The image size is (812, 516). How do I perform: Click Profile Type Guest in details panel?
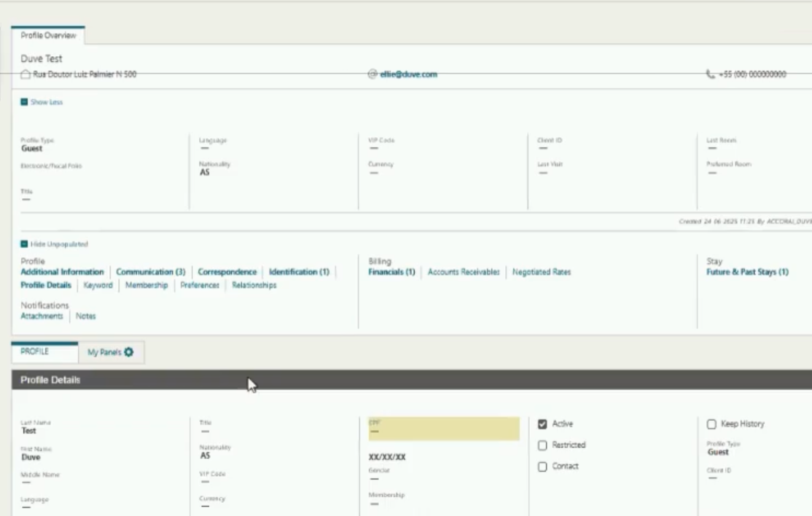(x=718, y=452)
